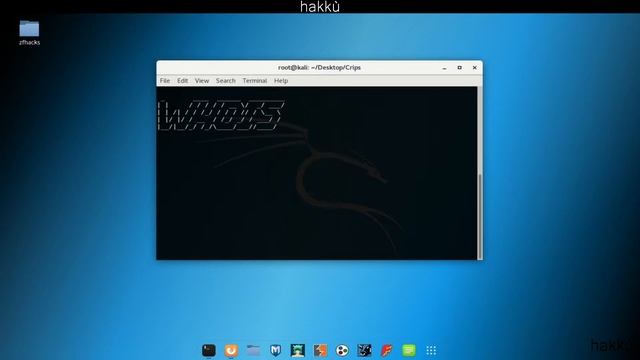
Task: Click the terminal vertical scrollbar thumb
Action: (x=480, y=216)
